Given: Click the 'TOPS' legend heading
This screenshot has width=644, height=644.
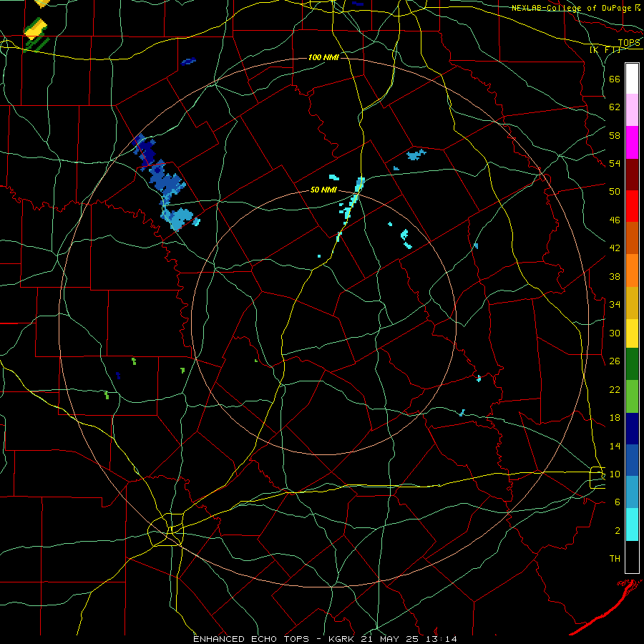Looking at the screenshot, I should 629,43.
